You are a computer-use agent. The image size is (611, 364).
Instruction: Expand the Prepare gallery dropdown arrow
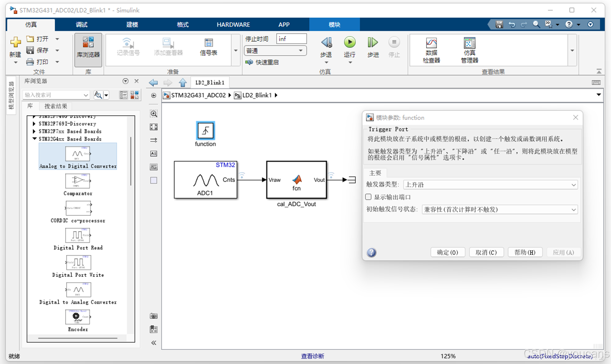tap(236, 50)
